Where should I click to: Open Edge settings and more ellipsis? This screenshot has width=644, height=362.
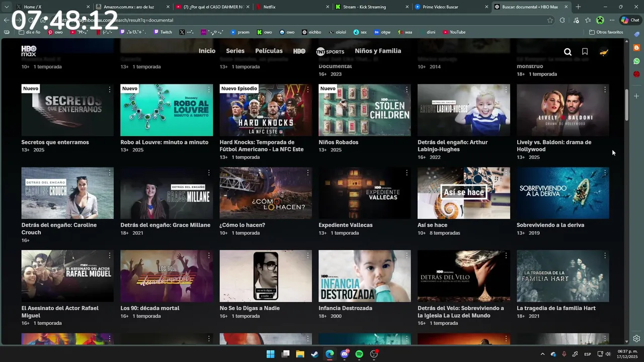coord(612,20)
